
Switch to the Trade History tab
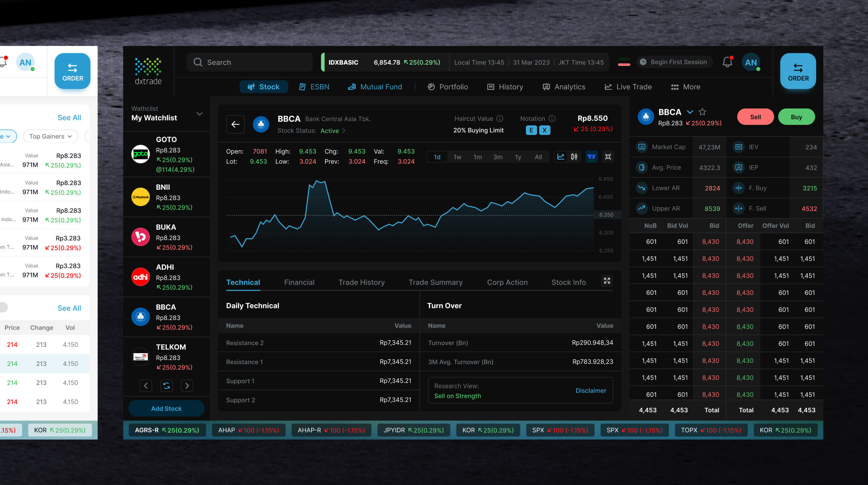coord(361,282)
